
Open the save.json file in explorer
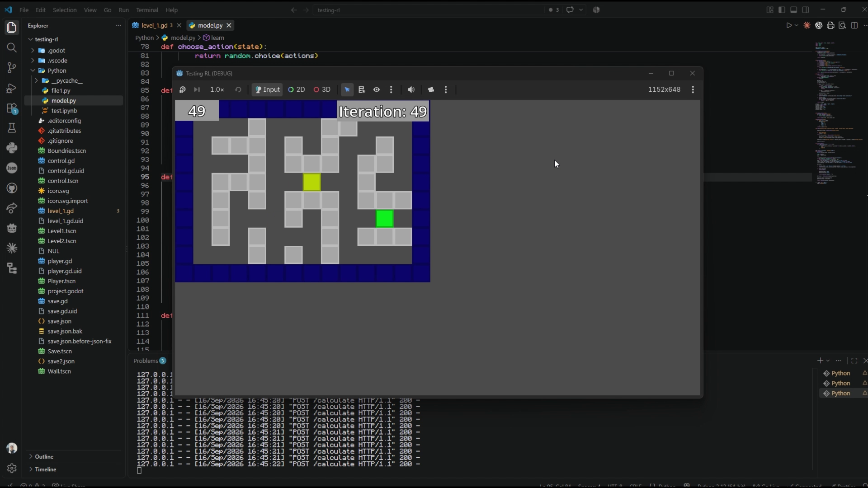(x=59, y=321)
